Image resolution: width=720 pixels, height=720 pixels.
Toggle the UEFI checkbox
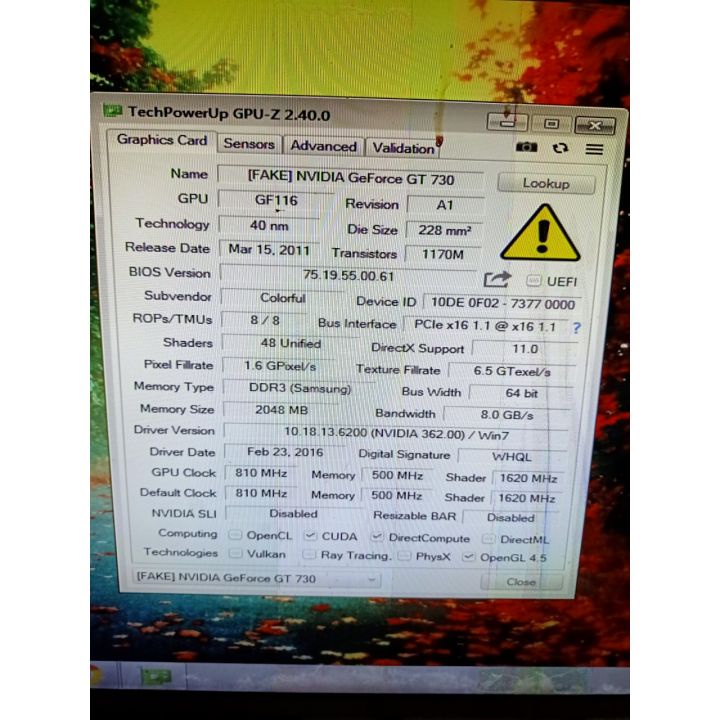534,281
